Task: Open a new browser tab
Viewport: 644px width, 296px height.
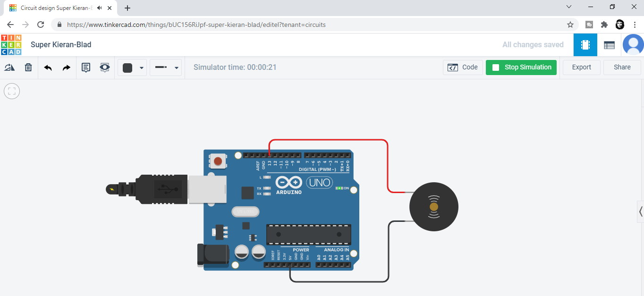Action: 127,8
